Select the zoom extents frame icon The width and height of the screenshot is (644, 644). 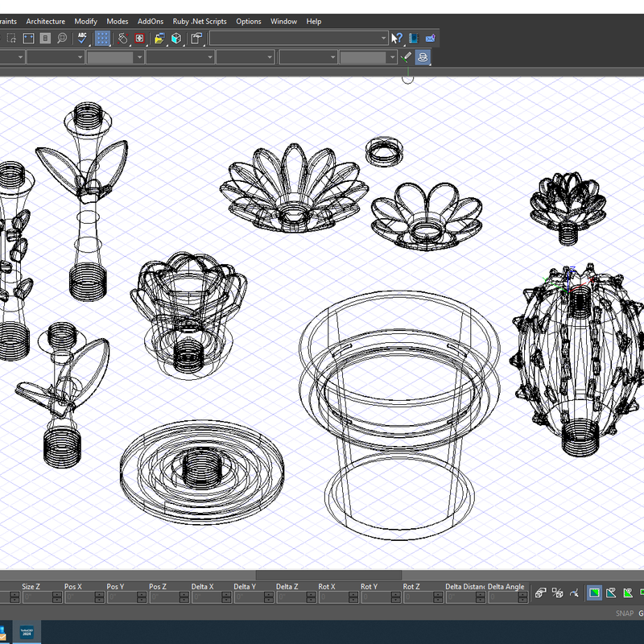point(28,38)
